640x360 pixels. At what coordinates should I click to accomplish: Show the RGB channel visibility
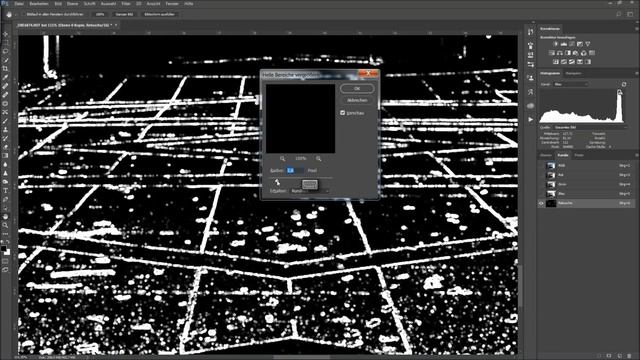(x=541, y=165)
